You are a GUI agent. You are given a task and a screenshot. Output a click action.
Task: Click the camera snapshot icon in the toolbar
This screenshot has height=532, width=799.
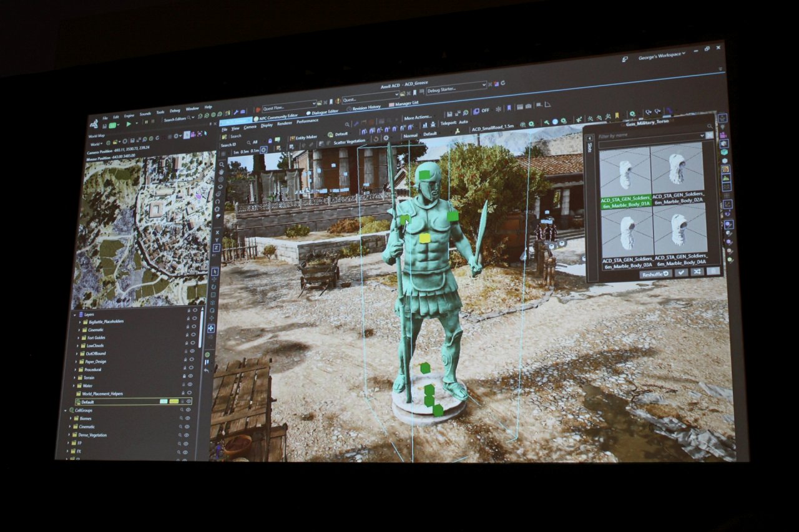click(x=528, y=106)
